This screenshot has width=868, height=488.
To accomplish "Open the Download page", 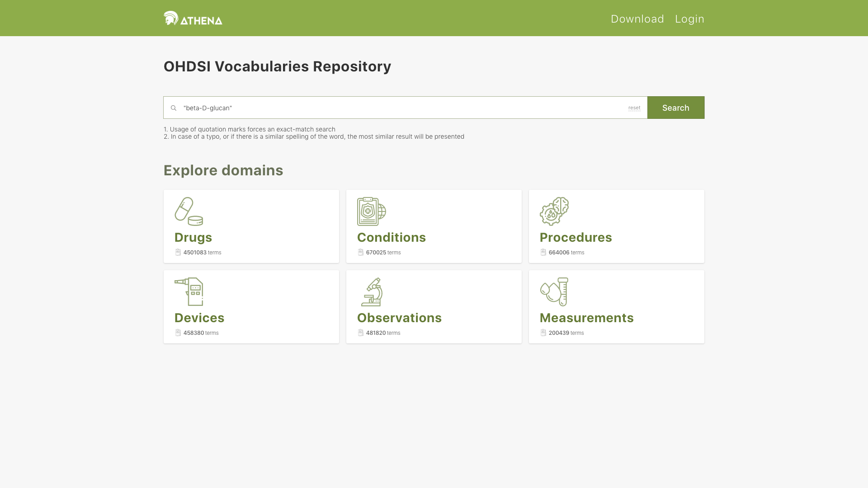I will tap(637, 19).
